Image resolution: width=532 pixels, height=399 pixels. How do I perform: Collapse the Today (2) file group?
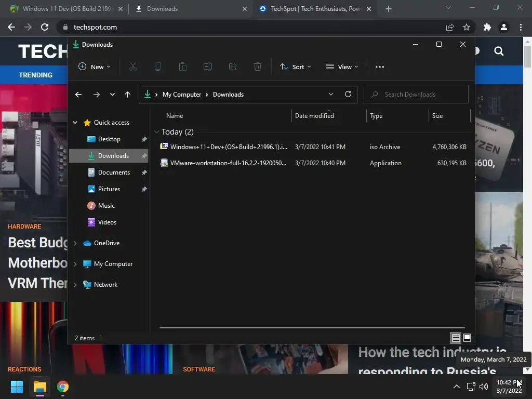point(156,131)
